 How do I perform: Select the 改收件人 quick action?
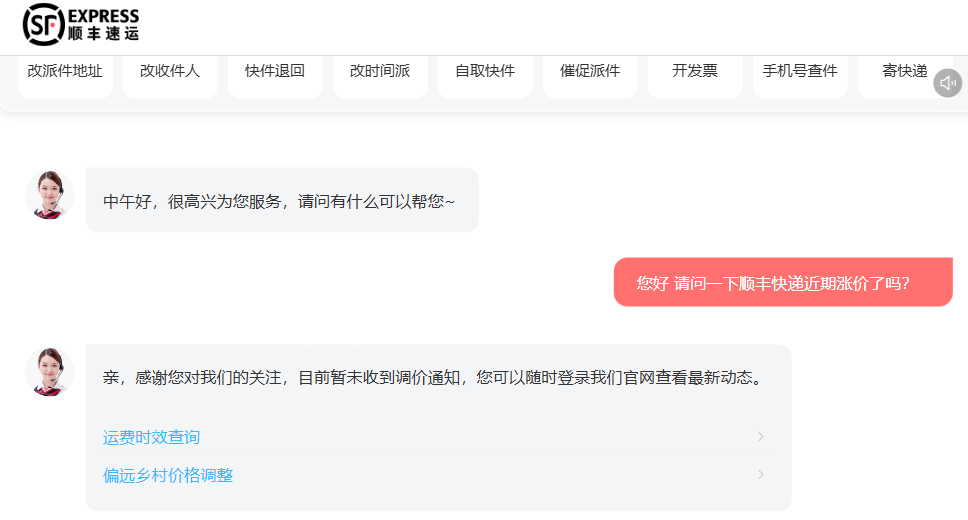(x=170, y=72)
